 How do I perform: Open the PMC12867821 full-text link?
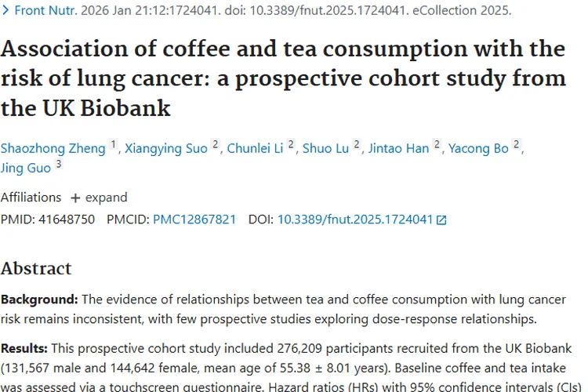point(194,220)
